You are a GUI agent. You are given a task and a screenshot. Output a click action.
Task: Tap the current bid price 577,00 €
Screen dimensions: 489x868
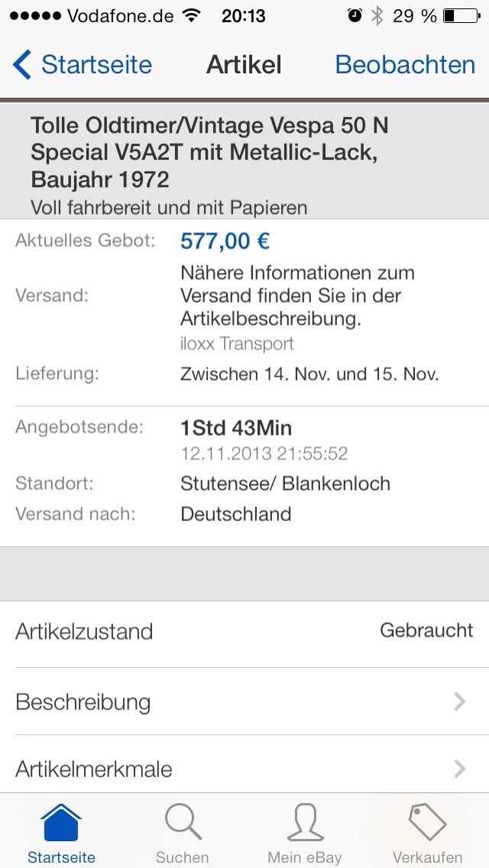coord(225,241)
